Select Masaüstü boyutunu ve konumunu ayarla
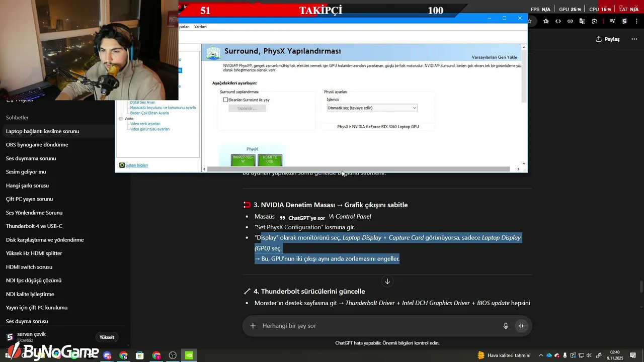Screen dimensions: 644x362 pyautogui.click(x=163, y=108)
